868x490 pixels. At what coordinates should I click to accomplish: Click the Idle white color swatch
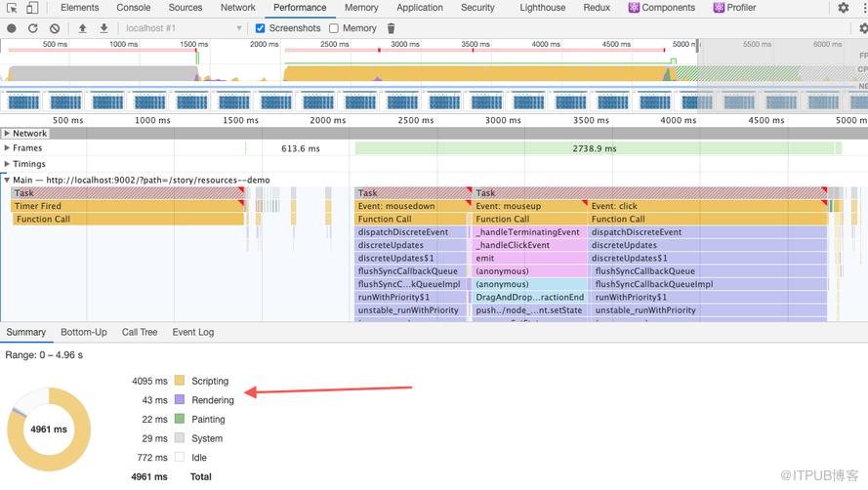[x=180, y=457]
